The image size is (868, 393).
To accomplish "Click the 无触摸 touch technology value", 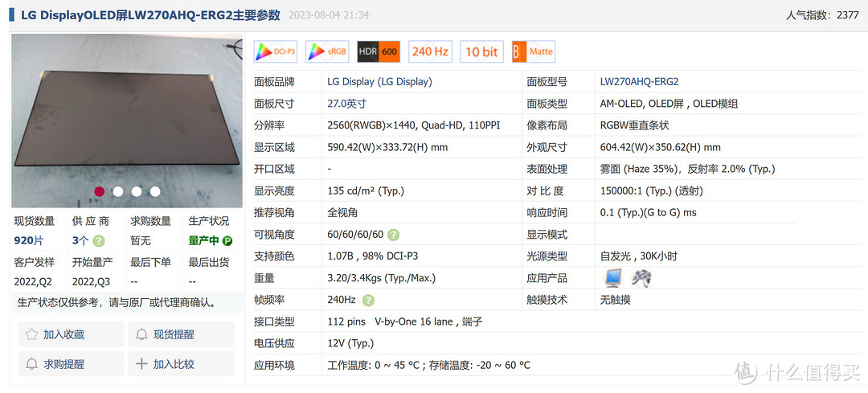I will (616, 300).
